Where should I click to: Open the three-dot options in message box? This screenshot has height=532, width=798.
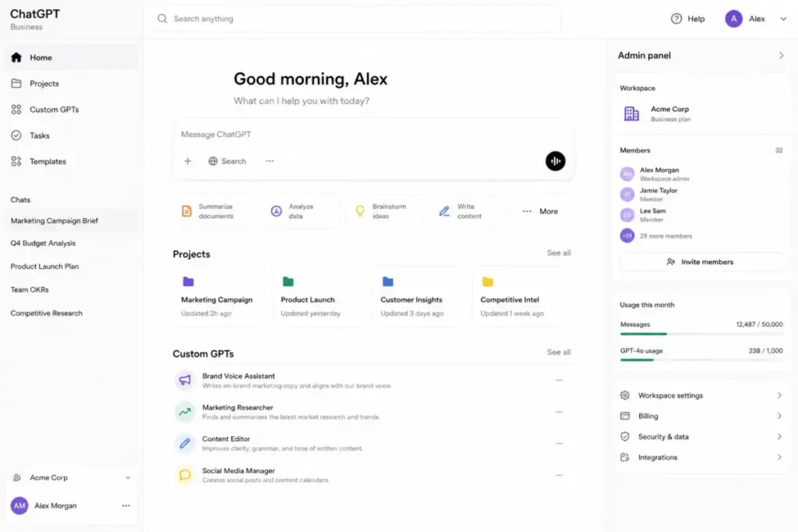[270, 161]
